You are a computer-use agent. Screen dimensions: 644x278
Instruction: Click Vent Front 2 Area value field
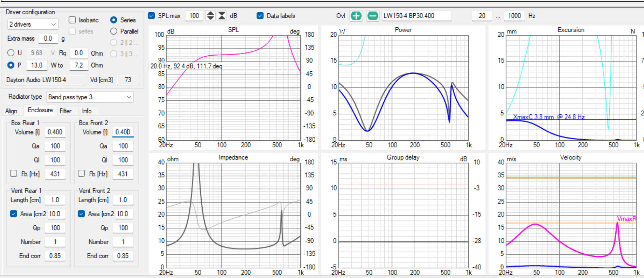[x=124, y=214]
